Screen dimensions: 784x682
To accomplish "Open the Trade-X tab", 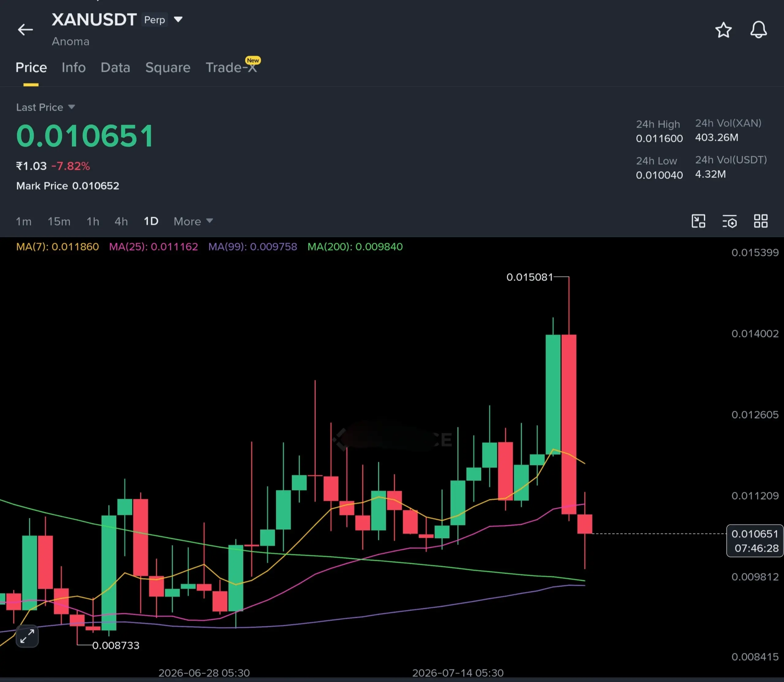I will [232, 68].
